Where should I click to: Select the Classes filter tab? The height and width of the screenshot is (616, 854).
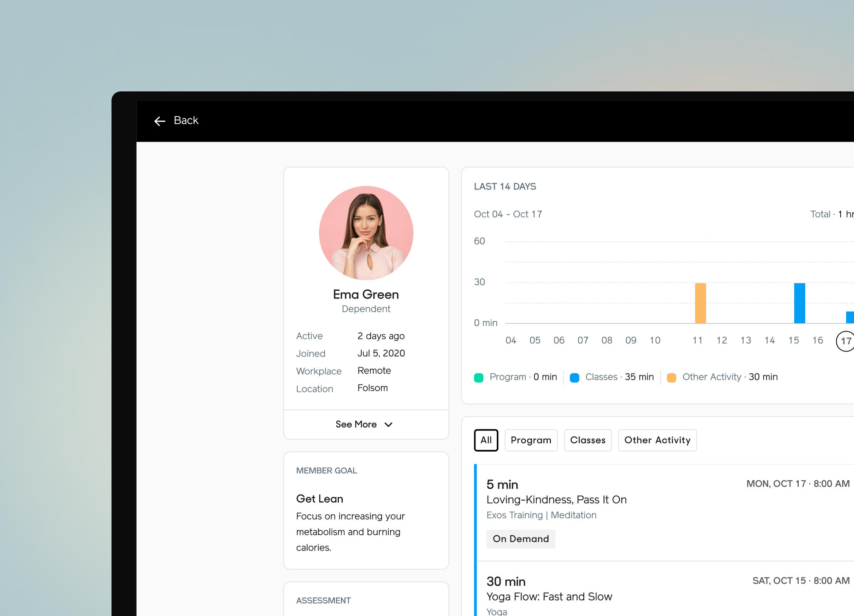588,440
